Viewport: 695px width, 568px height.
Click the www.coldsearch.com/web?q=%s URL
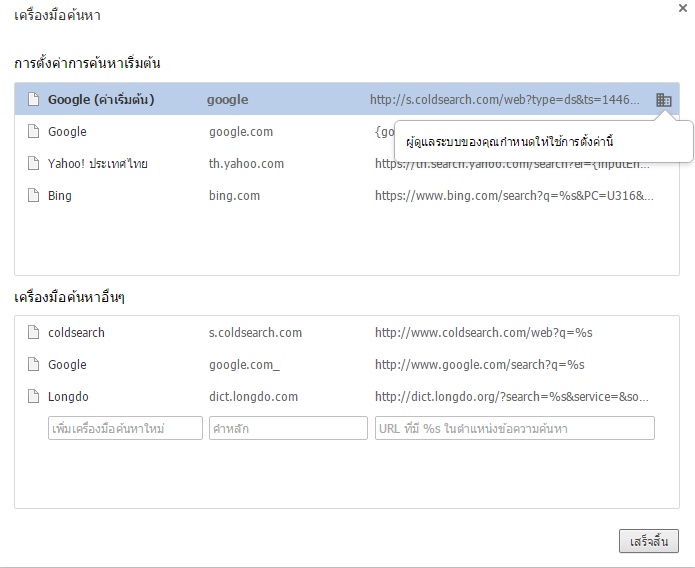(484, 333)
